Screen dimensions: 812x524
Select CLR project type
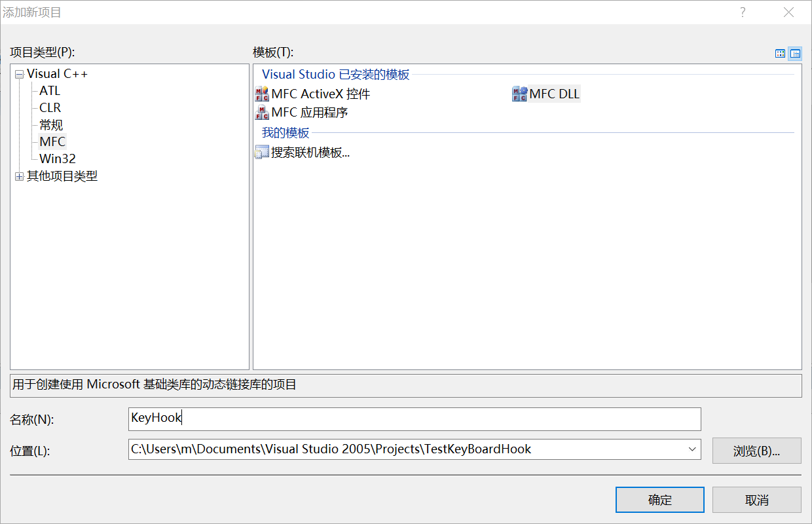pos(50,108)
